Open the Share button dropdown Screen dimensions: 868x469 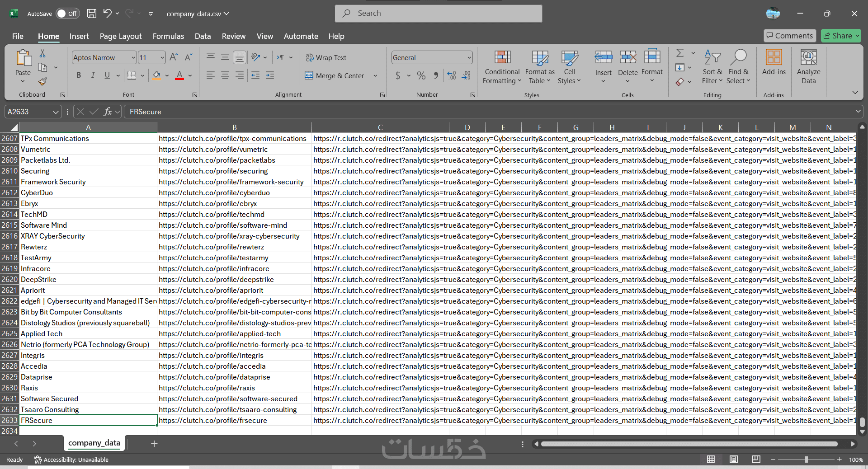pyautogui.click(x=857, y=36)
